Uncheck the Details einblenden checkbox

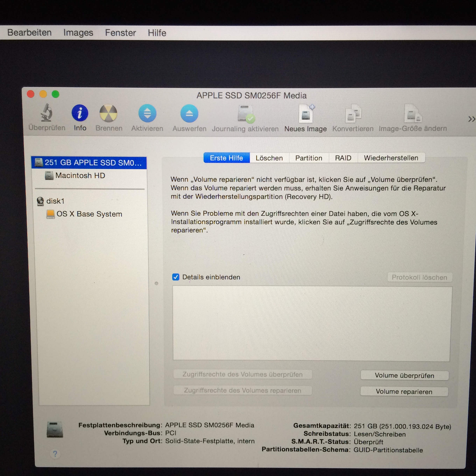tap(176, 277)
